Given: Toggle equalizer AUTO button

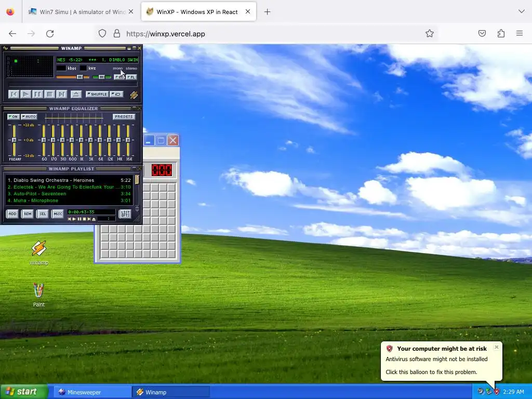Looking at the screenshot, I should coord(29,117).
